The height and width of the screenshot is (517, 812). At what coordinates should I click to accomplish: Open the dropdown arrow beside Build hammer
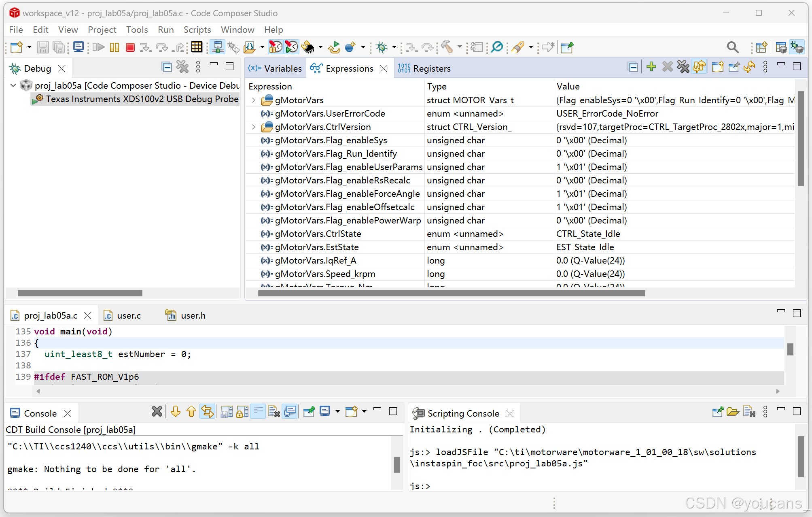point(460,47)
